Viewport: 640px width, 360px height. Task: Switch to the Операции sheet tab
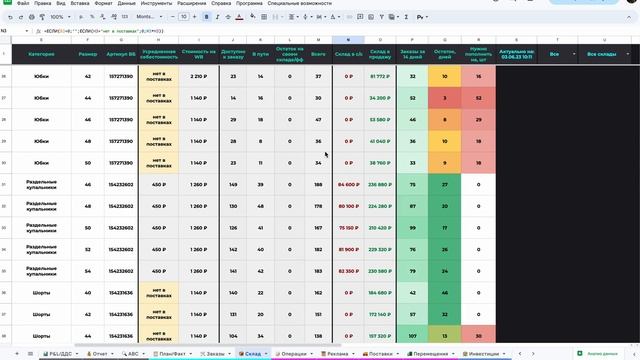click(293, 354)
